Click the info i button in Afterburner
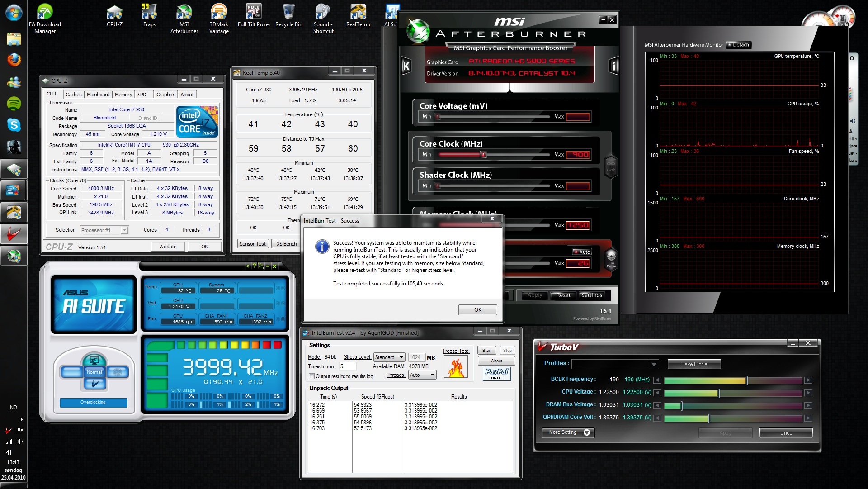This screenshot has width=868, height=489. click(613, 66)
